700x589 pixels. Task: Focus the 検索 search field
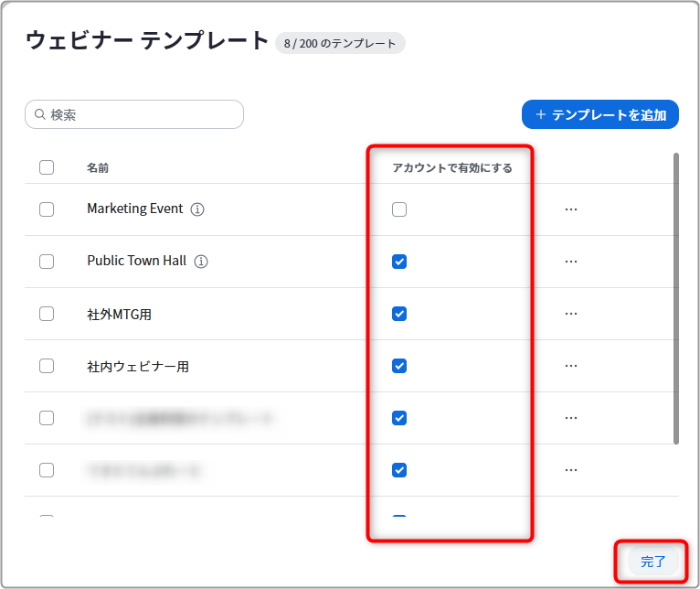point(134,114)
